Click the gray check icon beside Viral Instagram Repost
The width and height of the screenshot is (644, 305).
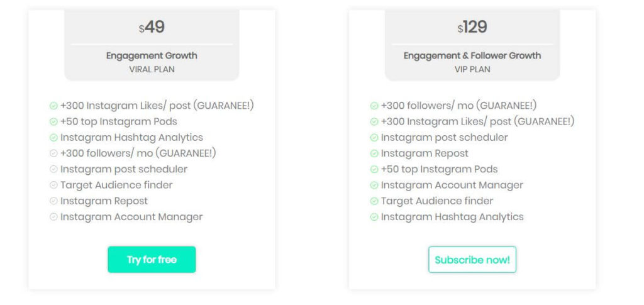(x=53, y=201)
